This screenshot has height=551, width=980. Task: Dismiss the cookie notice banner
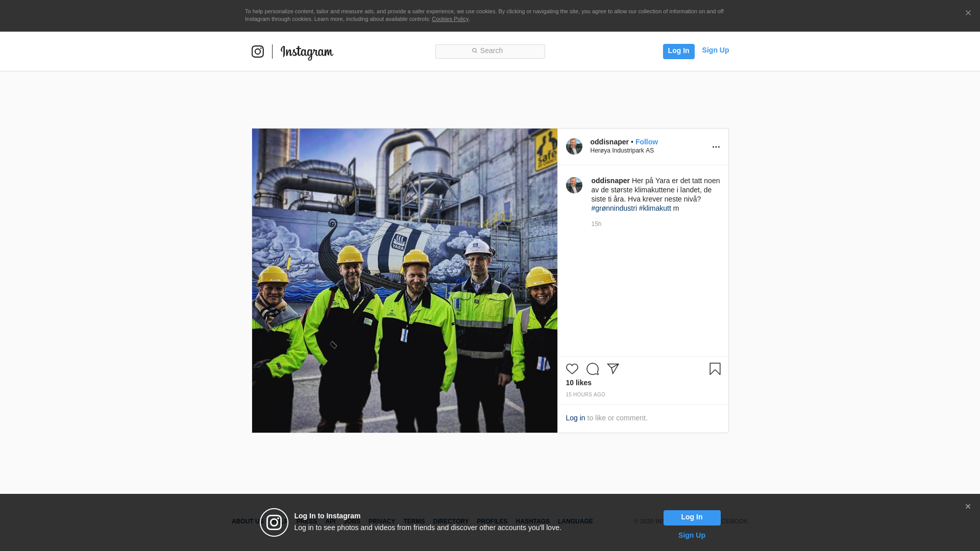pos(968,13)
